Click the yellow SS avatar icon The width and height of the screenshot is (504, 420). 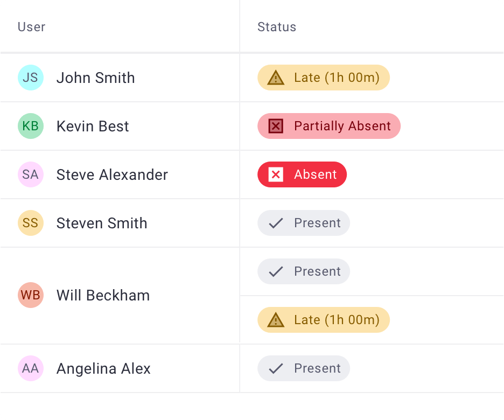point(30,223)
